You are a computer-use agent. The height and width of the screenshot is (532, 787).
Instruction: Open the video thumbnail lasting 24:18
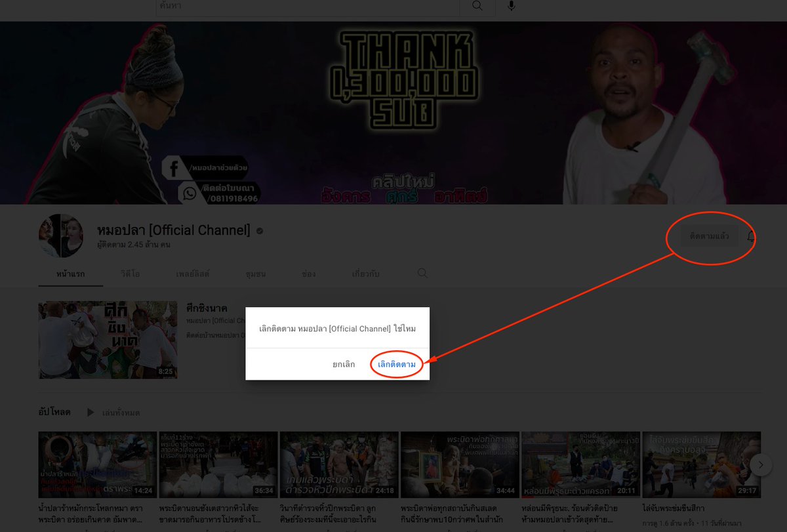click(x=339, y=464)
